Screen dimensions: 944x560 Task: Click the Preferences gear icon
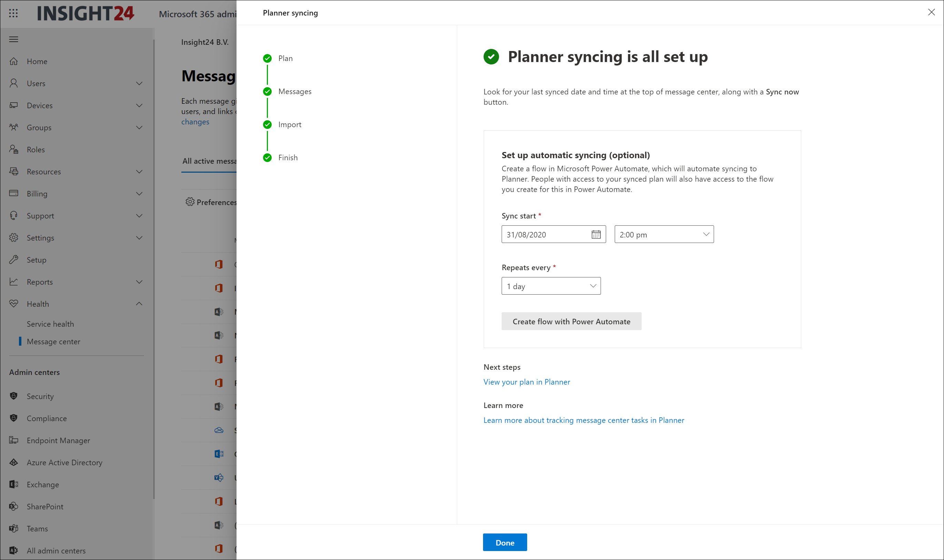[190, 202]
